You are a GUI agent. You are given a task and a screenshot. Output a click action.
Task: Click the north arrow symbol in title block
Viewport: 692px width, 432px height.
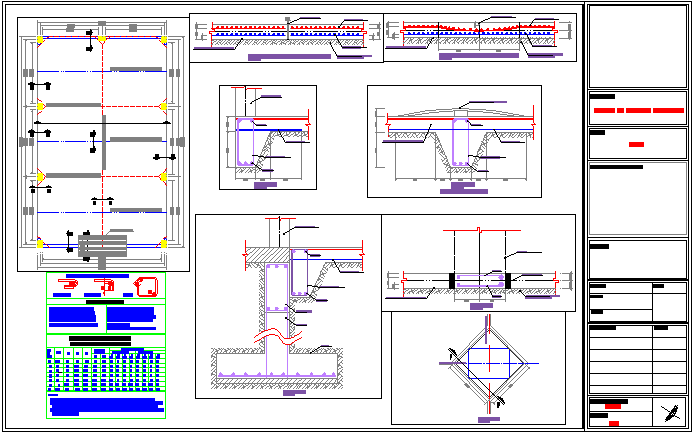coord(669,412)
